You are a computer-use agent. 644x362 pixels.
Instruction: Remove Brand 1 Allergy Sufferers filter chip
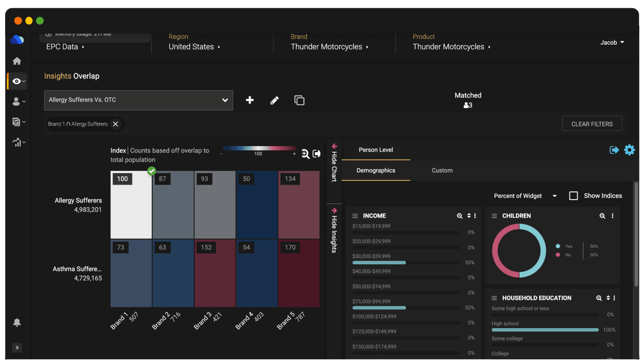pos(116,124)
